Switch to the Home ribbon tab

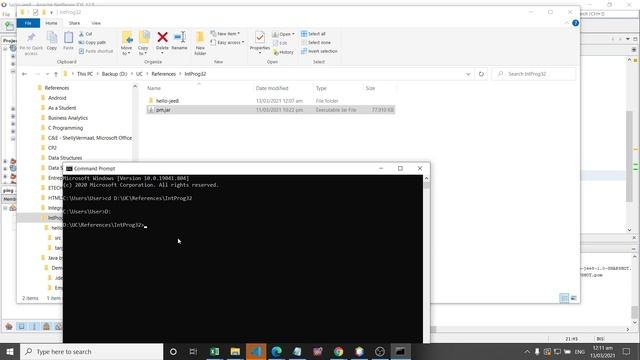tap(51, 23)
